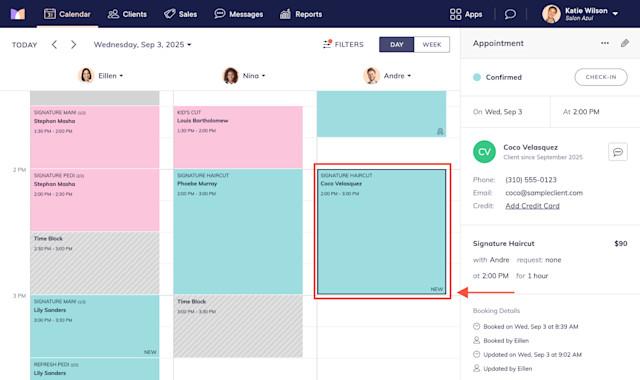Screen dimensions: 640x380
Task: Open the Reports tab
Action: pos(301,14)
